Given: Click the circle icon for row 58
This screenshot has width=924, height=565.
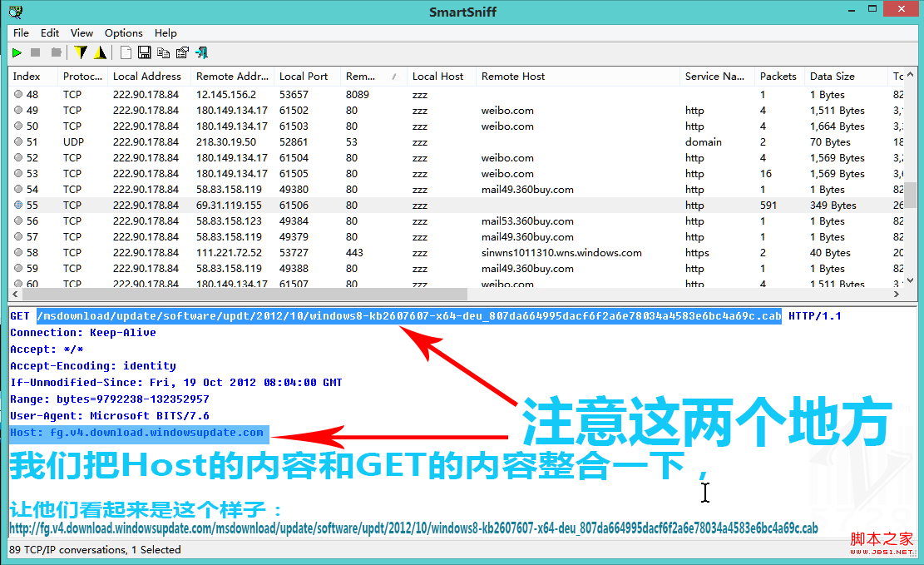Looking at the screenshot, I should click(18, 252).
